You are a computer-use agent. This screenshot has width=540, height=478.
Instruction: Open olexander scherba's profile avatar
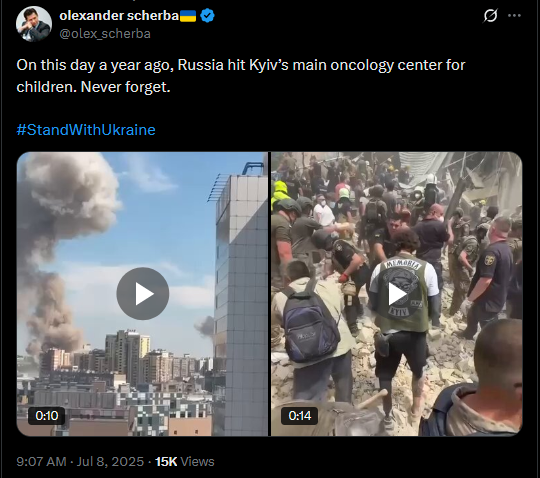point(34,24)
